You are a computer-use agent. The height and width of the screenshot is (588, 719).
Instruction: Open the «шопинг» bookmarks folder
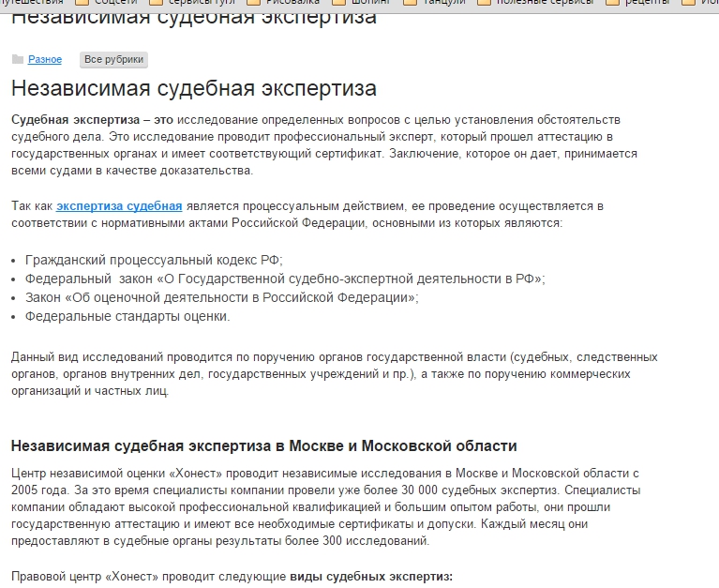point(361,2)
